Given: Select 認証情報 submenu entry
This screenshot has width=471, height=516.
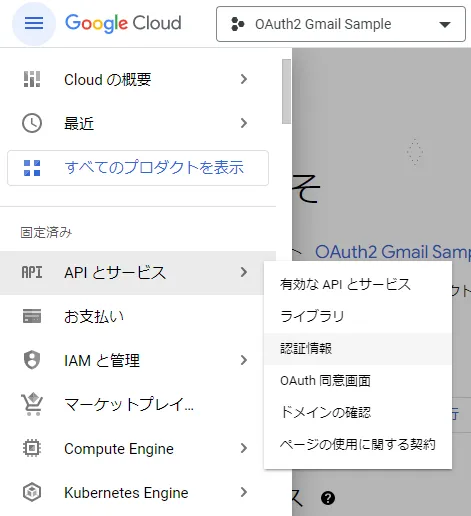Looking at the screenshot, I should (x=358, y=348).
